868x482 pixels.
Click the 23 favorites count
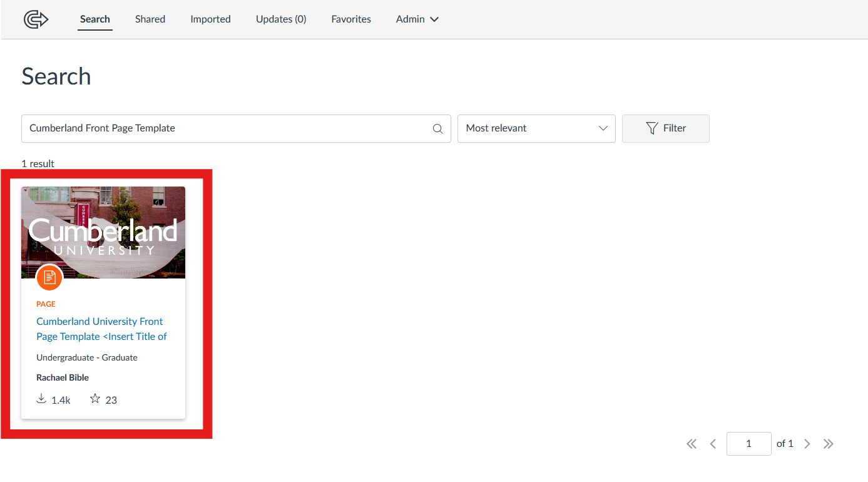111,400
